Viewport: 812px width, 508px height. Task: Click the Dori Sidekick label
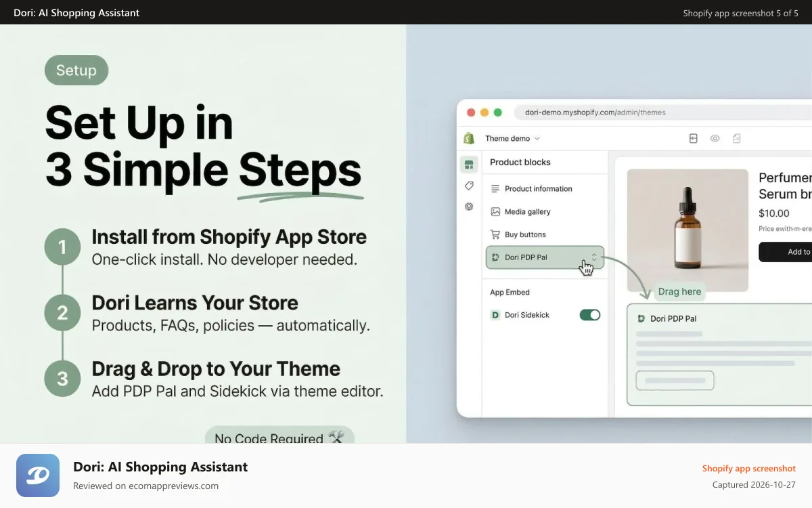(x=527, y=315)
